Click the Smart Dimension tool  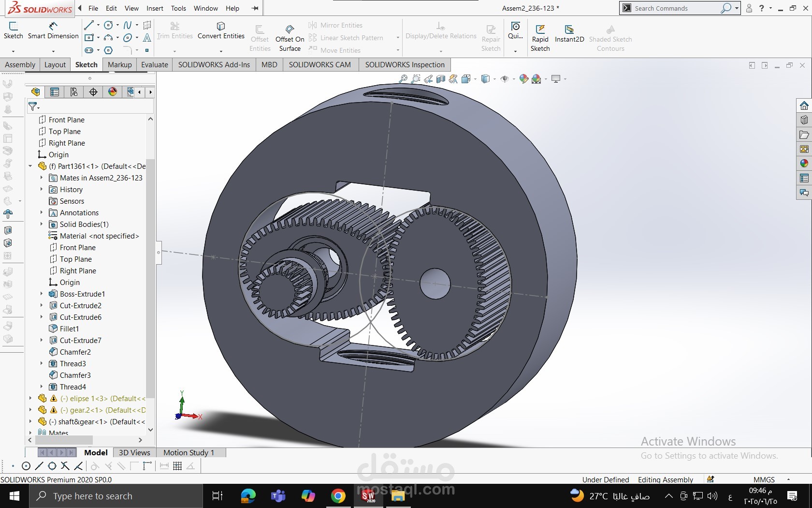pyautogui.click(x=53, y=30)
